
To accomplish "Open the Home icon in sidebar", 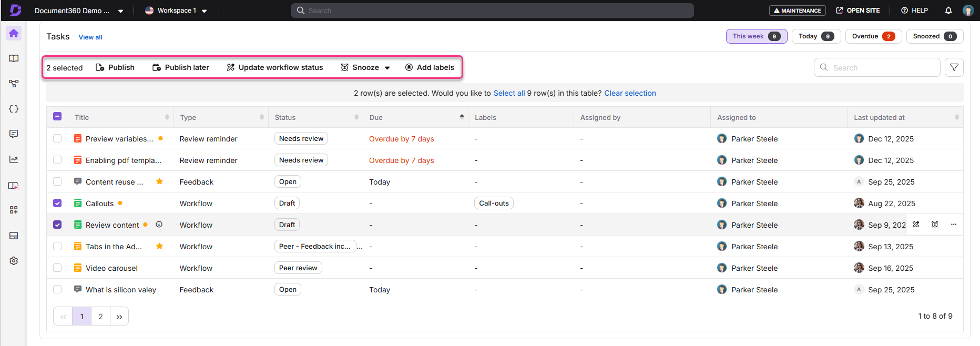I will click(14, 33).
